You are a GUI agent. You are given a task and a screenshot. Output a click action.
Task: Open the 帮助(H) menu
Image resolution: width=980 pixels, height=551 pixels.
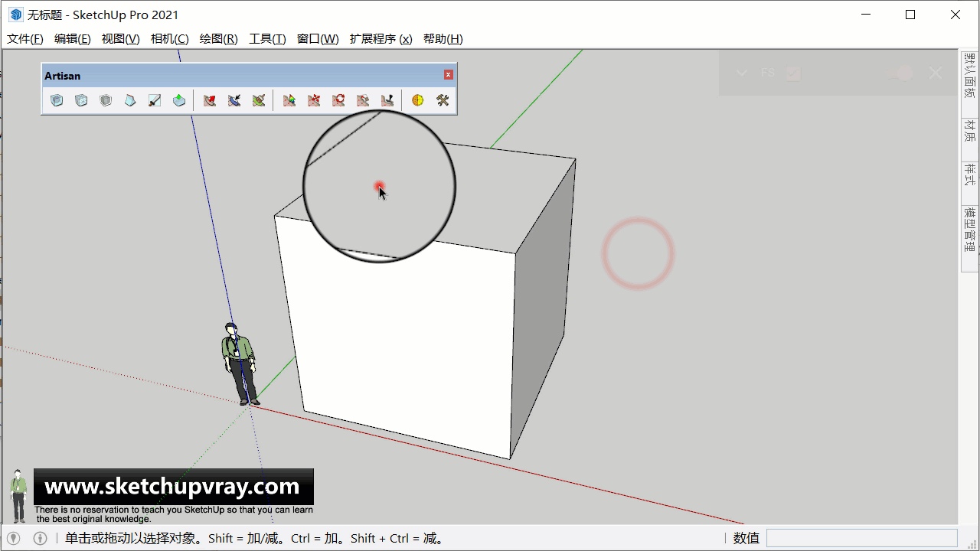point(443,39)
